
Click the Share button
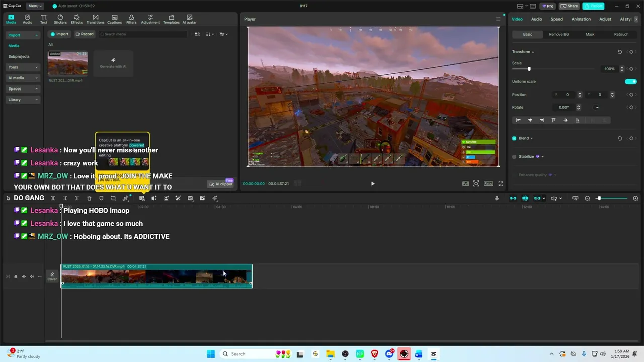[x=570, y=6]
